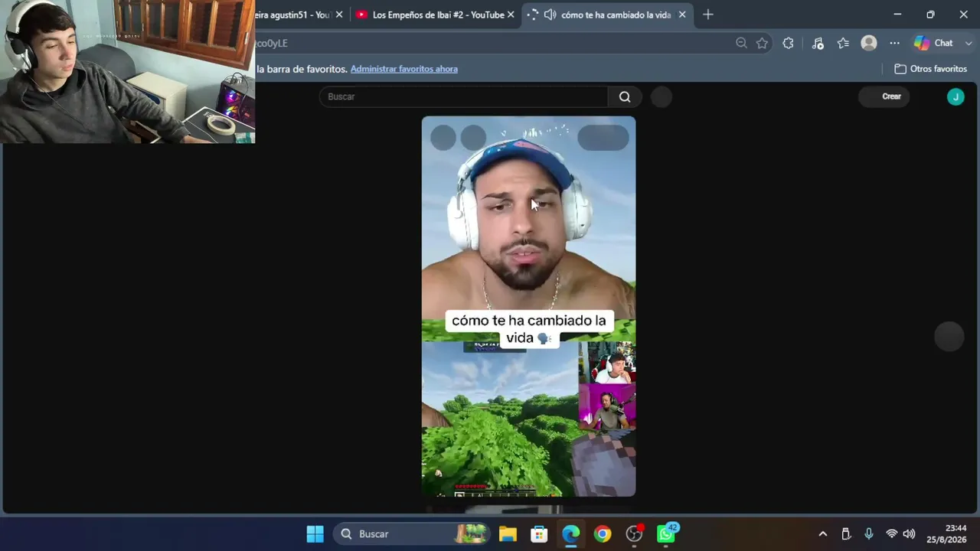Open the Administrar favoritos ahora link

point(404,69)
